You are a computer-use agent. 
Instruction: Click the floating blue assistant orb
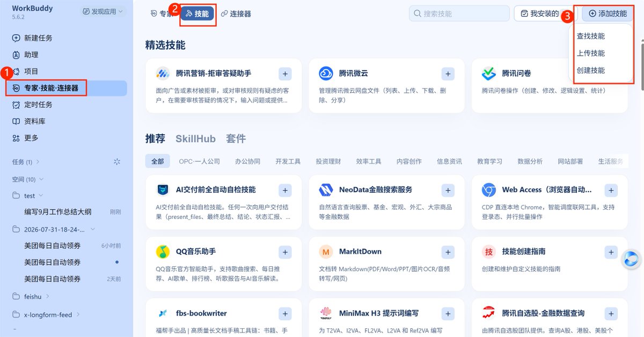[632, 260]
